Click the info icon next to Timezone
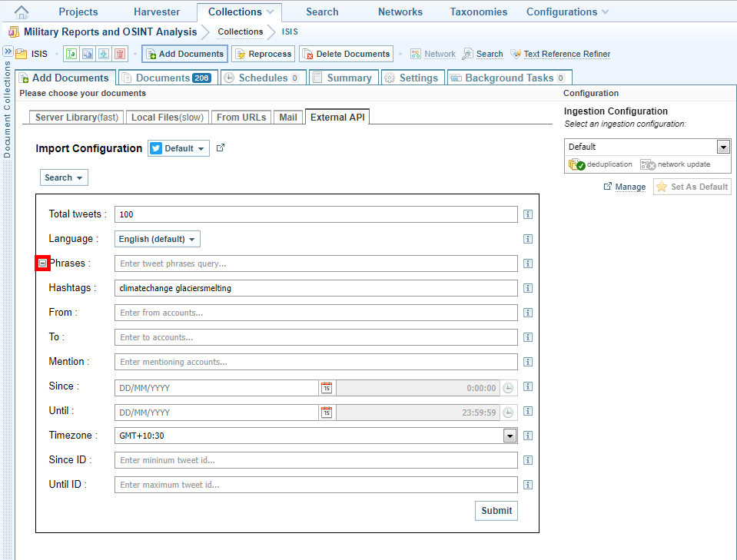The width and height of the screenshot is (737, 560). click(x=528, y=436)
